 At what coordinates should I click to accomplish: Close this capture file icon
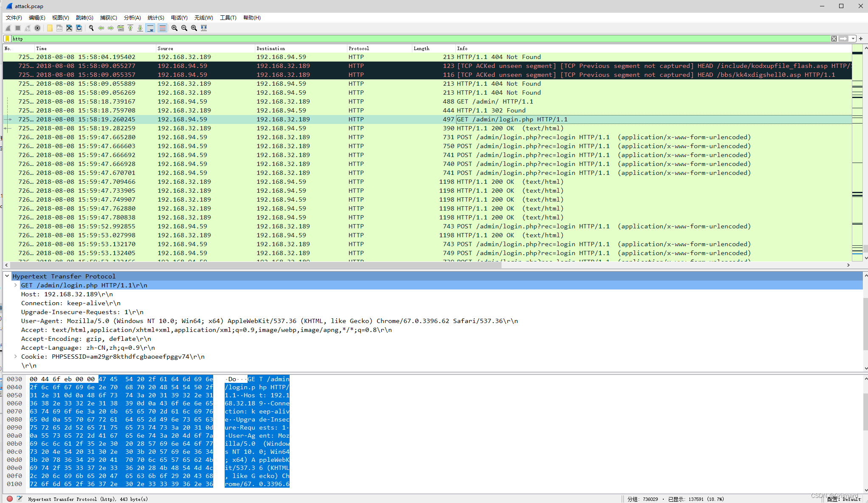(x=69, y=28)
